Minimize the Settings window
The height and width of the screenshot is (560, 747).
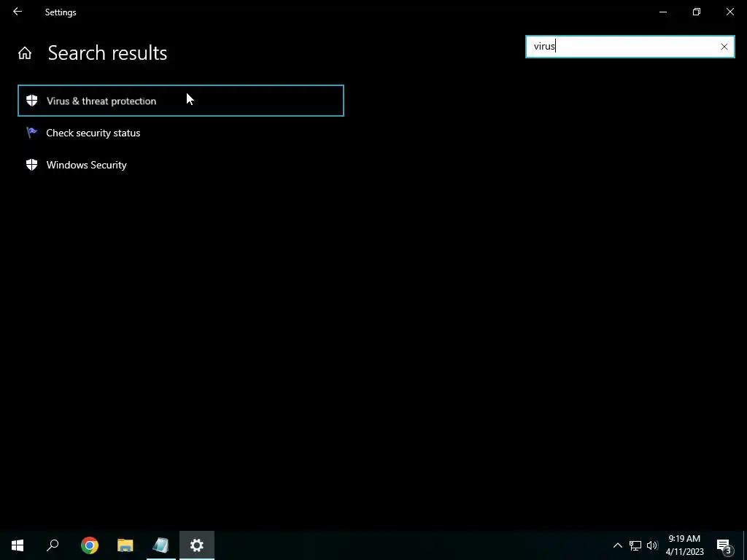(x=662, y=12)
